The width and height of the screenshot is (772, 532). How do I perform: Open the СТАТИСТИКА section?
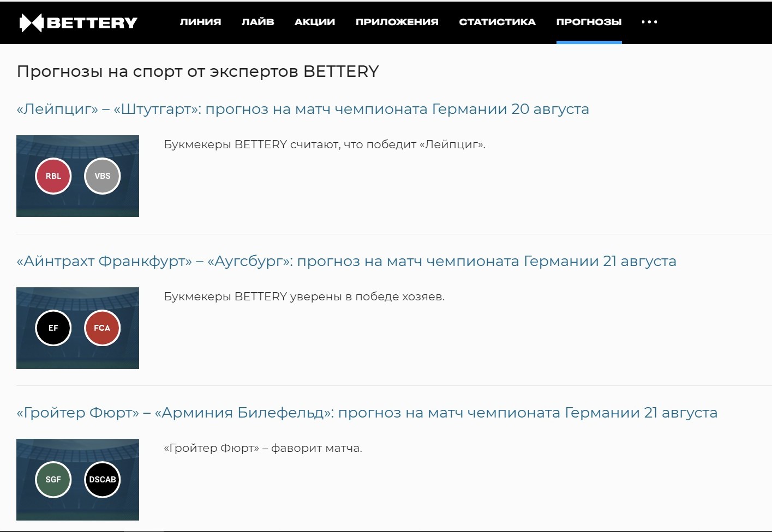(497, 22)
